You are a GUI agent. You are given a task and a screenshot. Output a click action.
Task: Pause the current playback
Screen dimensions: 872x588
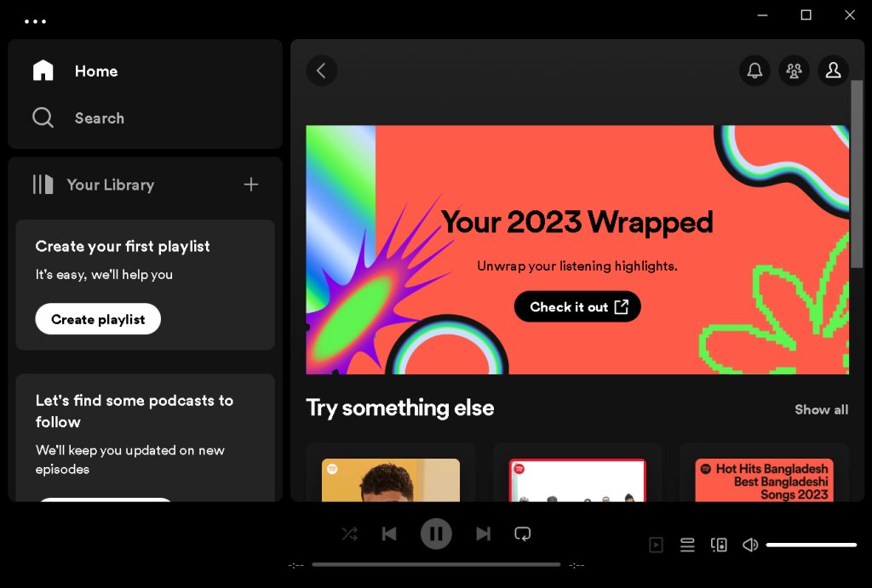click(436, 534)
